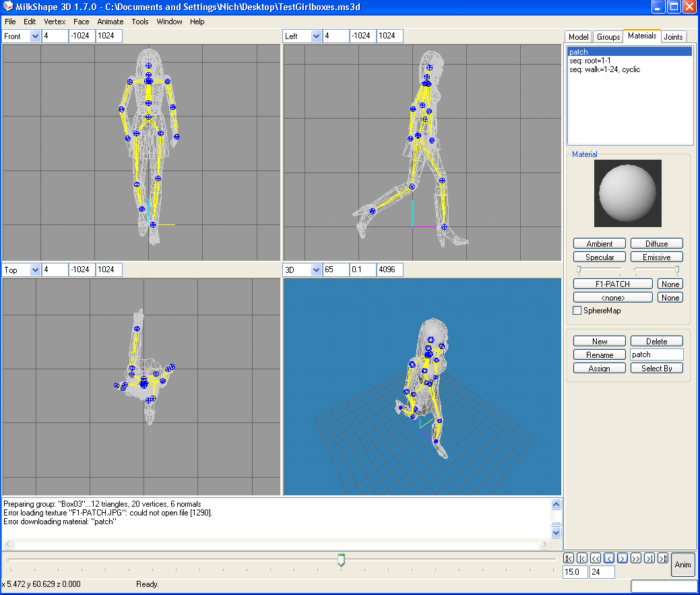Click the previous keyframe button (|<)
700x595 pixels.
[x=582, y=558]
